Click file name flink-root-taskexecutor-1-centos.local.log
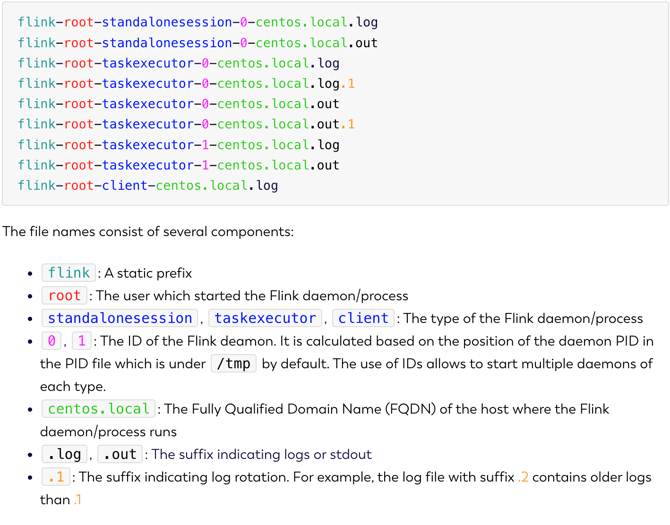 pyautogui.click(x=179, y=145)
